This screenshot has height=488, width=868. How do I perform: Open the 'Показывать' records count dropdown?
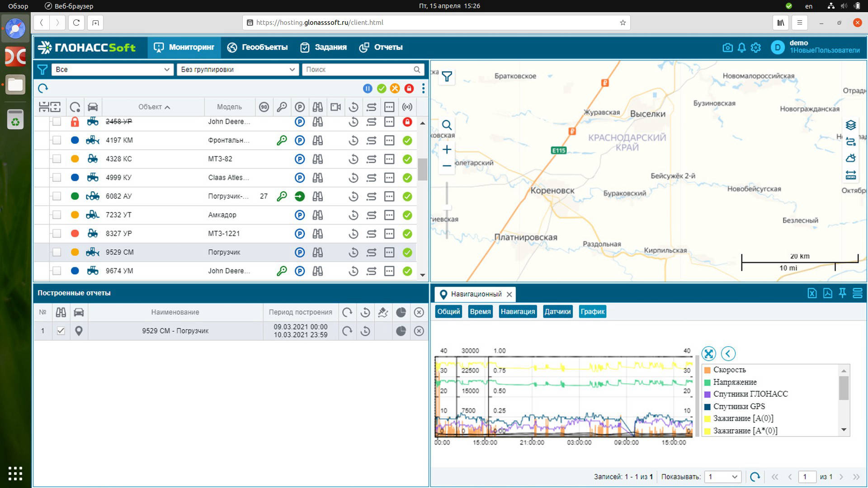[723, 477]
